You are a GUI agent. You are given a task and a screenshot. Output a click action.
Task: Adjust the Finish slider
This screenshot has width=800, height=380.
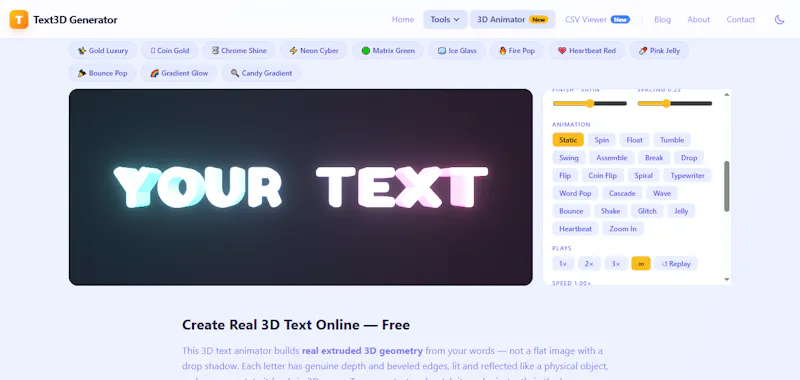(590, 104)
